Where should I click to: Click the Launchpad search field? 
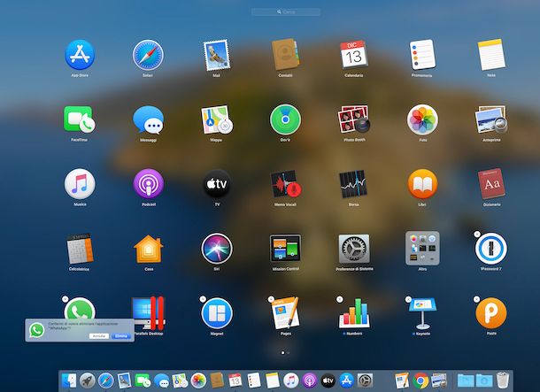(286, 12)
